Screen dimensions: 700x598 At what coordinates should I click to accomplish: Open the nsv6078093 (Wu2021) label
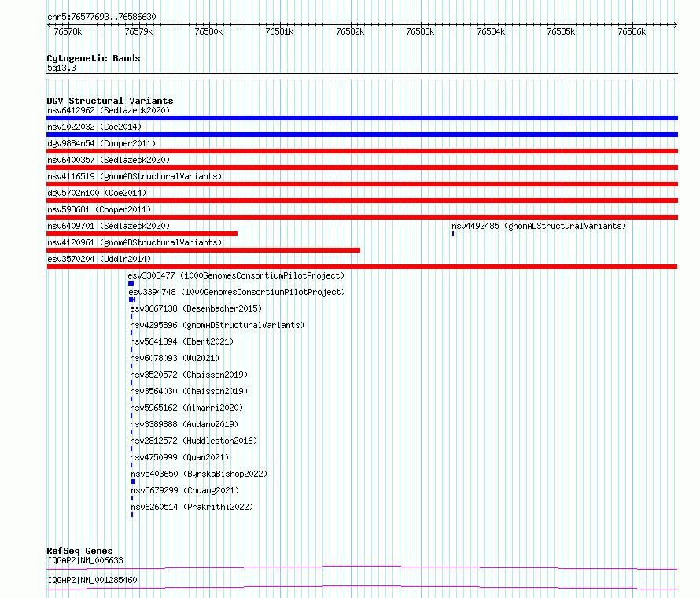tap(175, 358)
